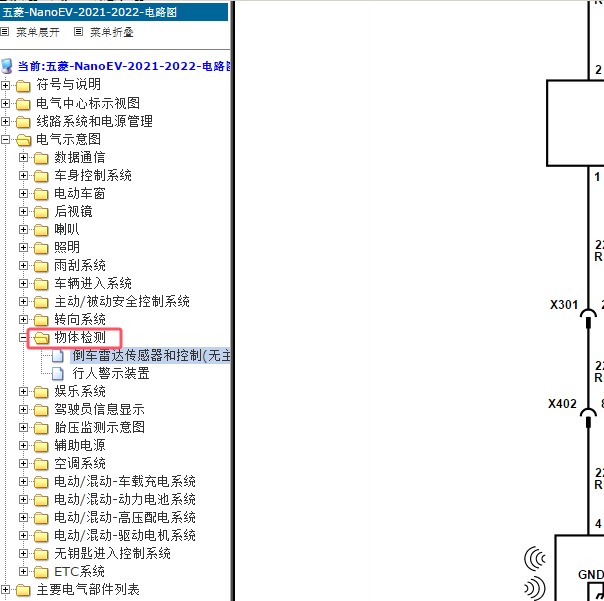Open 倒车雷达传感器和控制 diagram entry
The image size is (604, 601).
[151, 356]
